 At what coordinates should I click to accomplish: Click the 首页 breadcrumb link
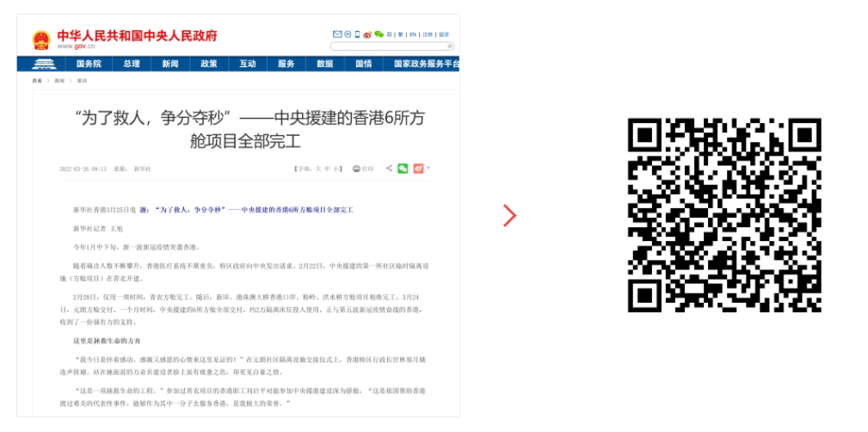click(36, 81)
